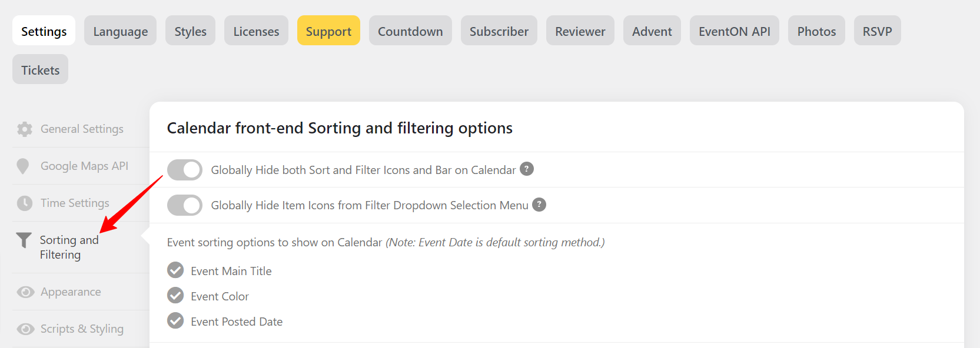Uncheck the Event Main Title sorting option
Image resolution: width=980 pixels, height=348 pixels.
pos(175,270)
